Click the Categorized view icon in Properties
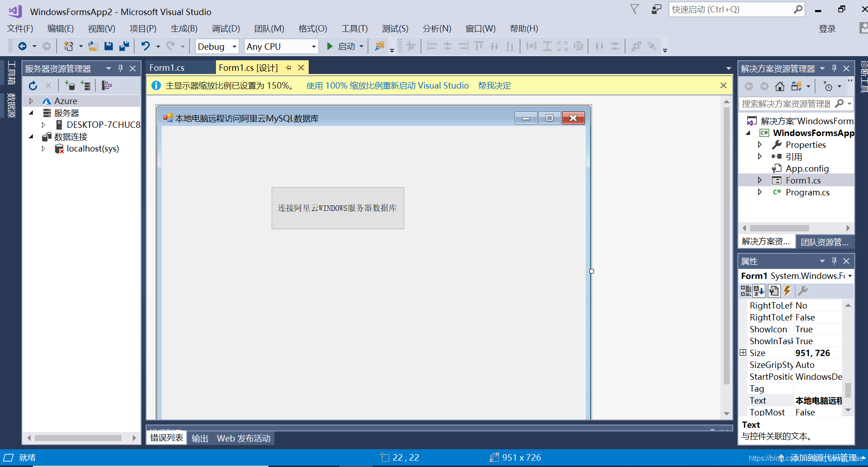Screen dimensions: 868x467 746,291
